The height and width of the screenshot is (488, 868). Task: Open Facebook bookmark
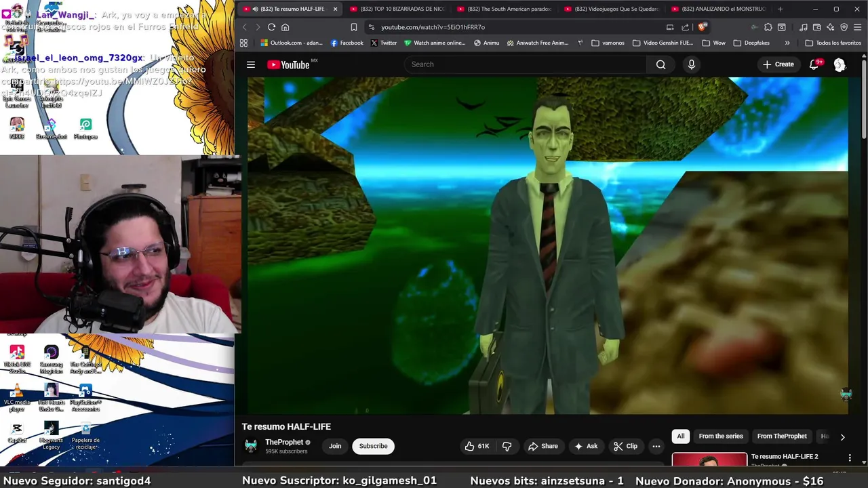point(347,43)
